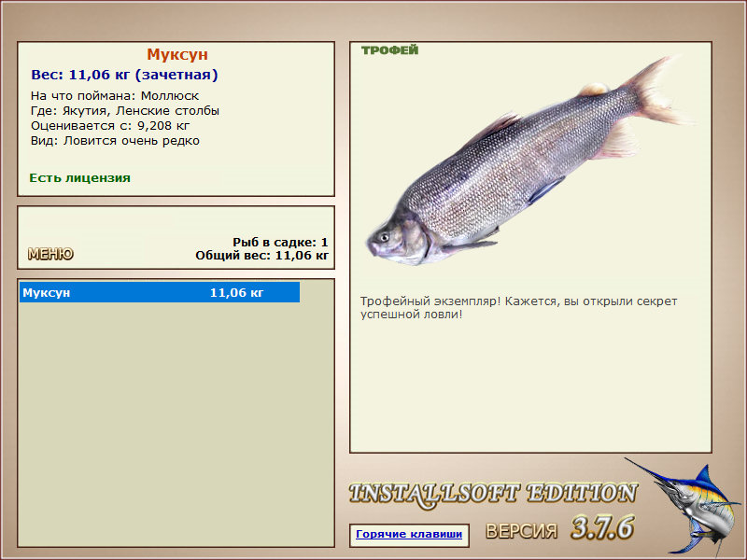Click the blue marlin logo icon
Screen dimensions: 747x560
[x=684, y=506]
